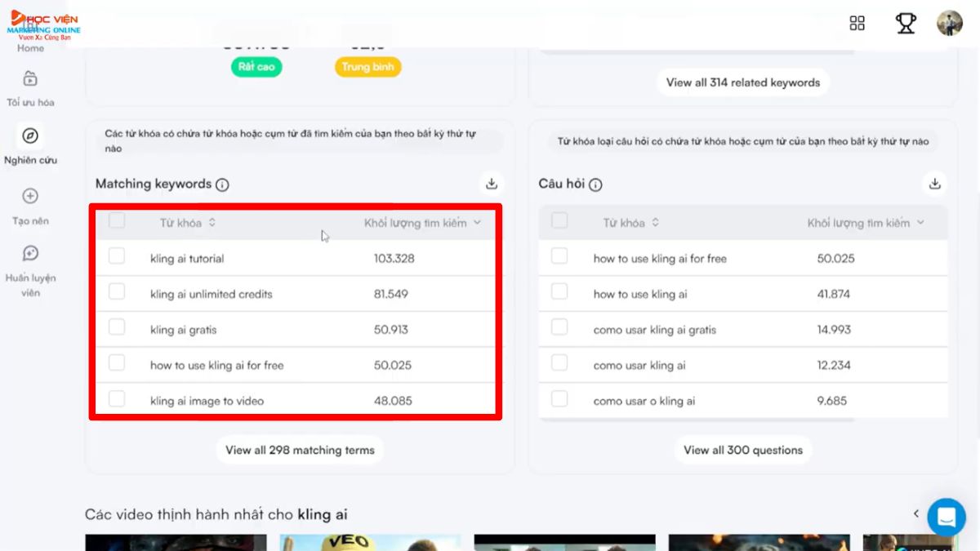This screenshot has height=551, width=980.
Task: Click View all 298 matching terms
Action: click(300, 450)
